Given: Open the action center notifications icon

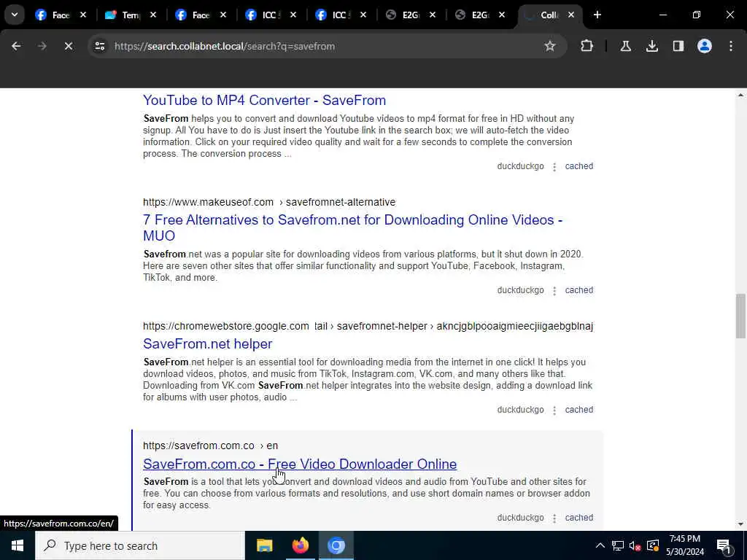Looking at the screenshot, I should point(724,546).
